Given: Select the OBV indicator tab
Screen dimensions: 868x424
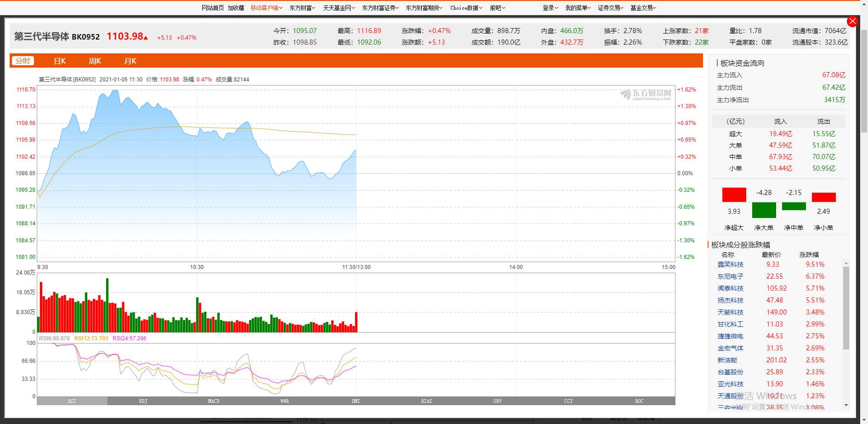Looking at the screenshot, I should point(497,401).
